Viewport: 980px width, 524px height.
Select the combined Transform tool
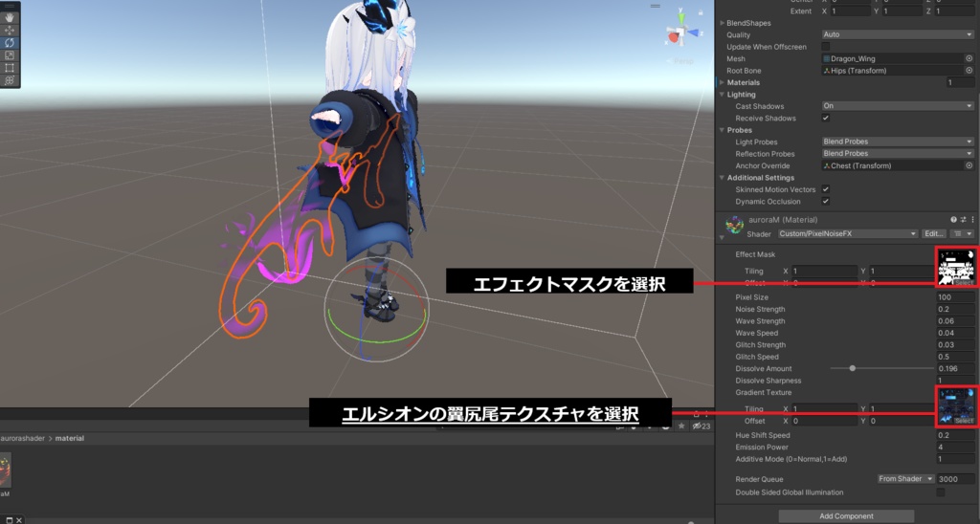(x=10, y=80)
